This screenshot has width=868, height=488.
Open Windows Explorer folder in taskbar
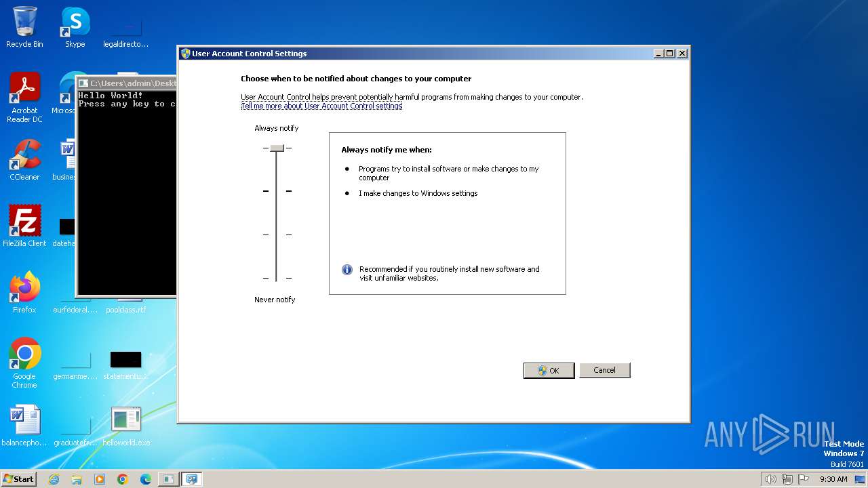(x=77, y=479)
